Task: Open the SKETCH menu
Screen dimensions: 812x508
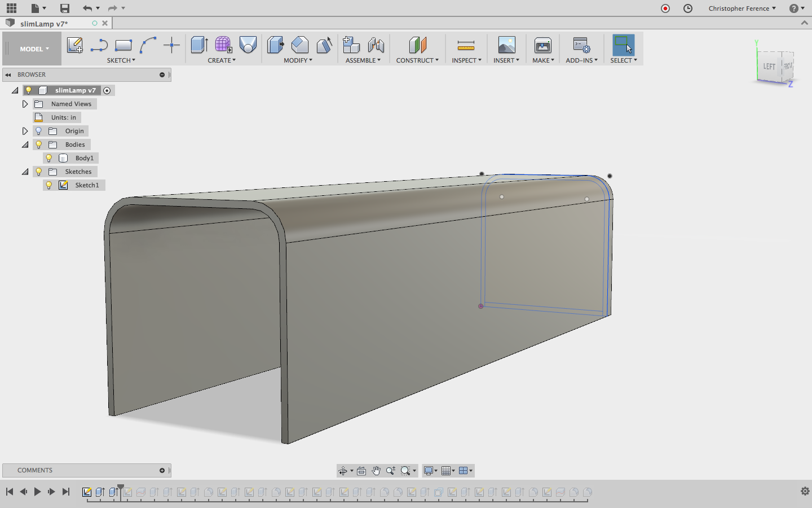Action: tap(121, 60)
